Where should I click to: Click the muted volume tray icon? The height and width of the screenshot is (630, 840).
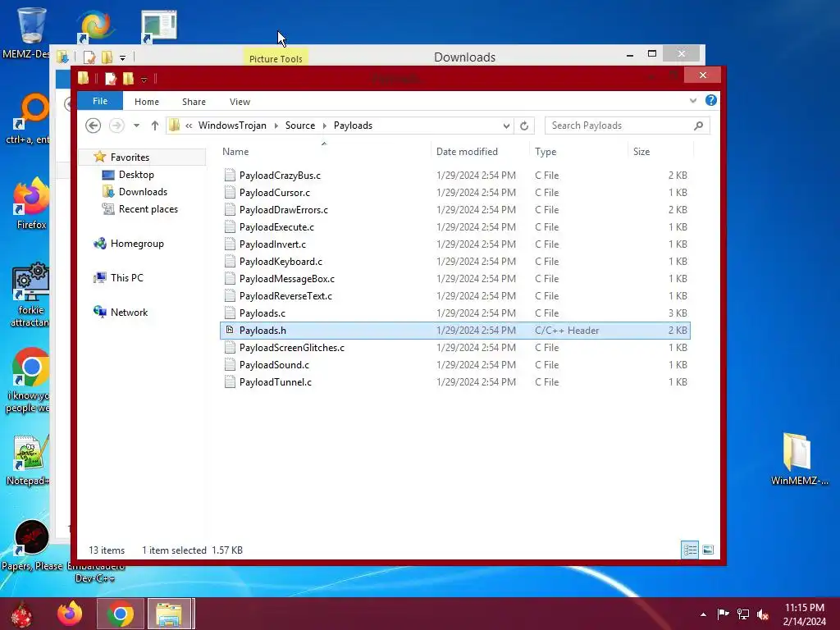click(763, 614)
